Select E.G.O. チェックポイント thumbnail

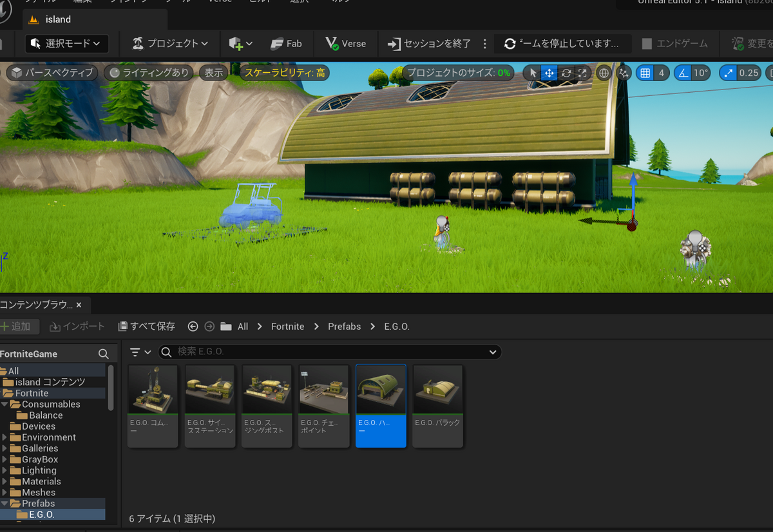point(324,406)
